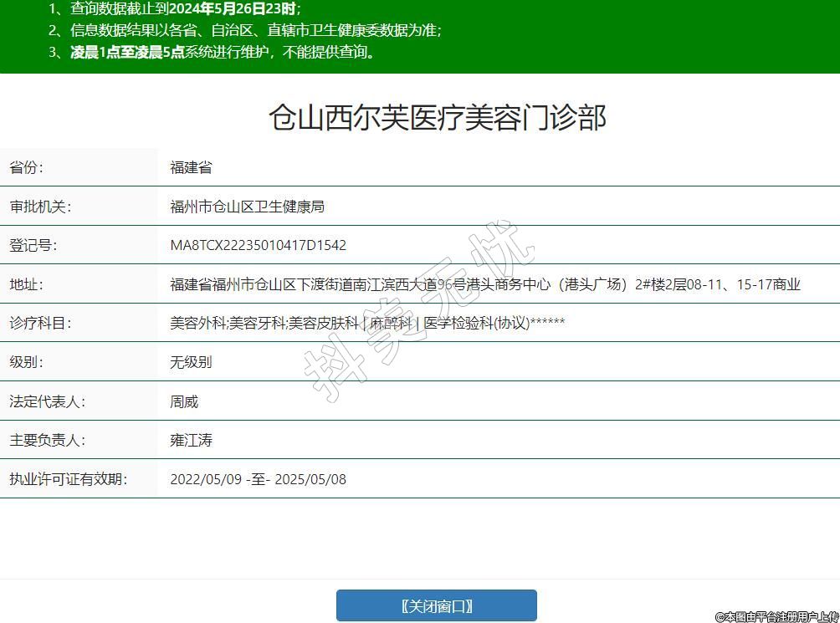Viewport: 840px width, 623px height.
Task: Click the clinic title 仓山西尔芙医疗美容门诊部
Action: point(437,118)
